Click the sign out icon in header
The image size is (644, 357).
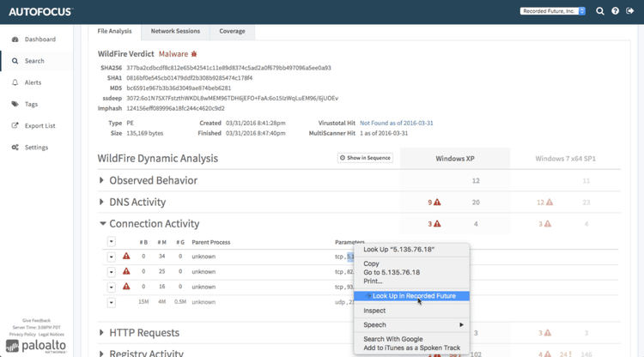[629, 11]
